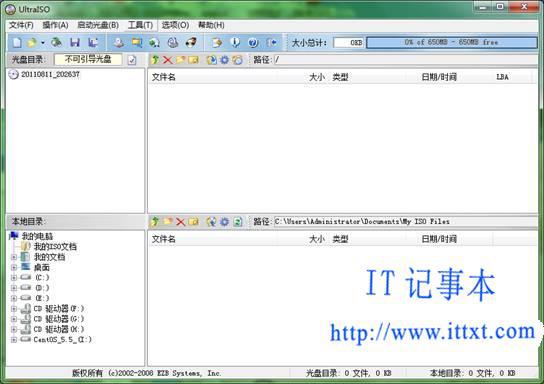Open the 启动光盘(B) menu
The image size is (544, 384).
[98, 25]
